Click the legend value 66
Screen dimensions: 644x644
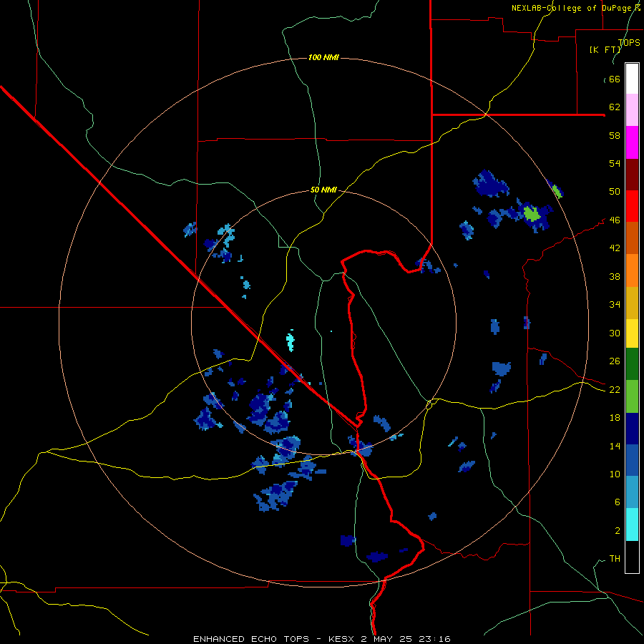[615, 79]
